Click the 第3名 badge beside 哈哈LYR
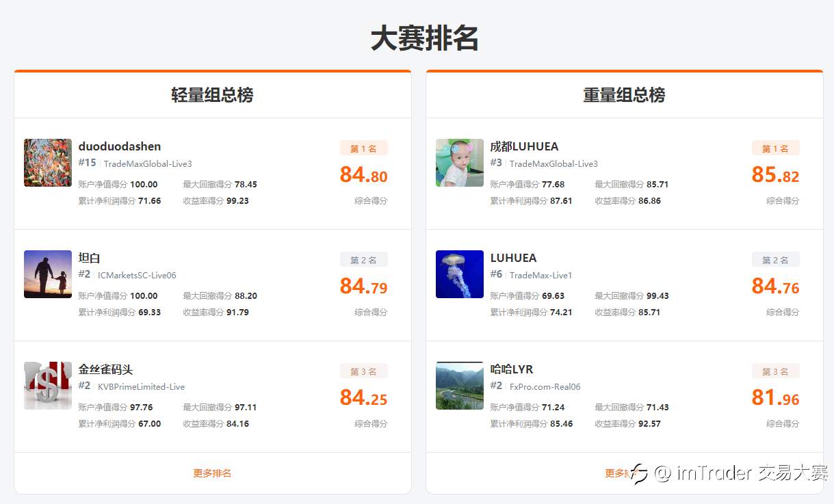The width and height of the screenshot is (834, 504). [x=776, y=371]
